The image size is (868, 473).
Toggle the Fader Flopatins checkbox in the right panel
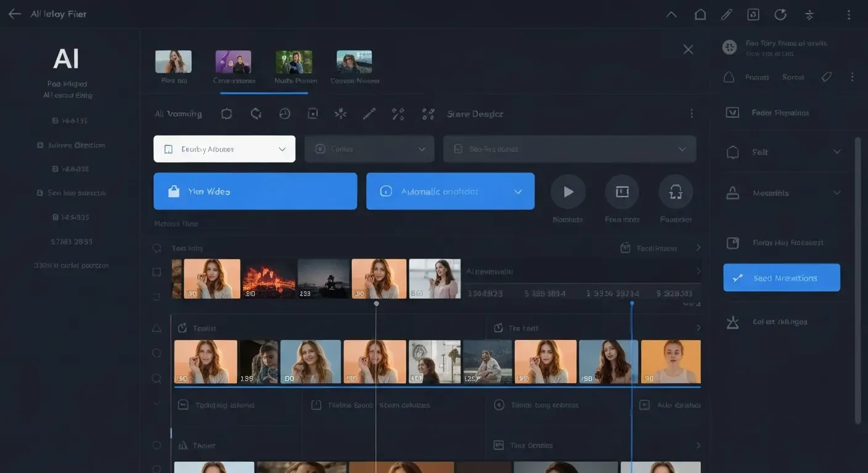coord(732,113)
